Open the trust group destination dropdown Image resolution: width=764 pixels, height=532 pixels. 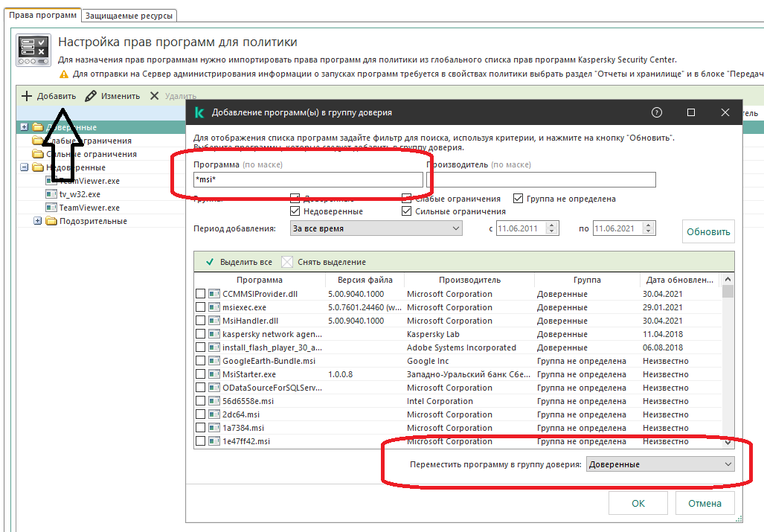click(x=660, y=464)
